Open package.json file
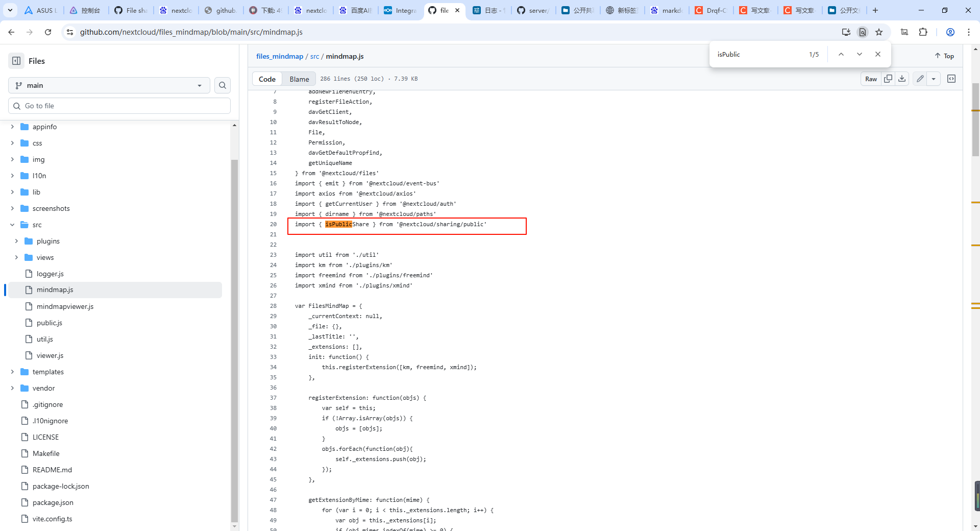 53,502
